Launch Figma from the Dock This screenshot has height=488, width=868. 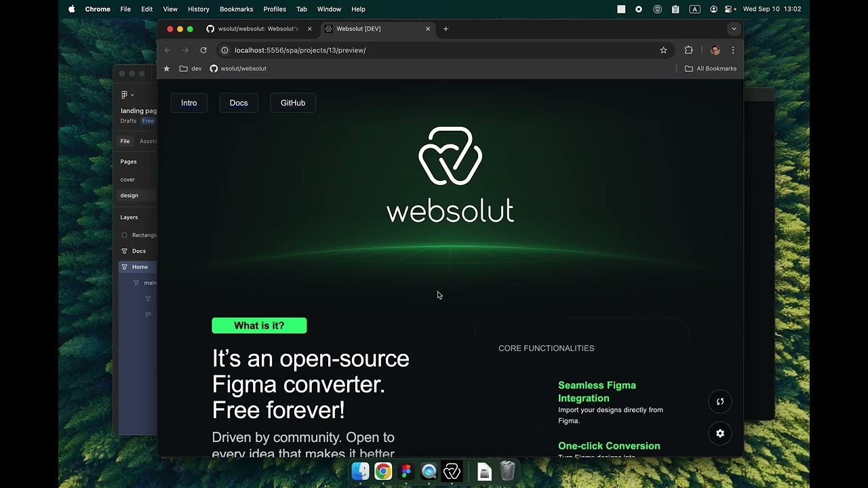point(406,471)
